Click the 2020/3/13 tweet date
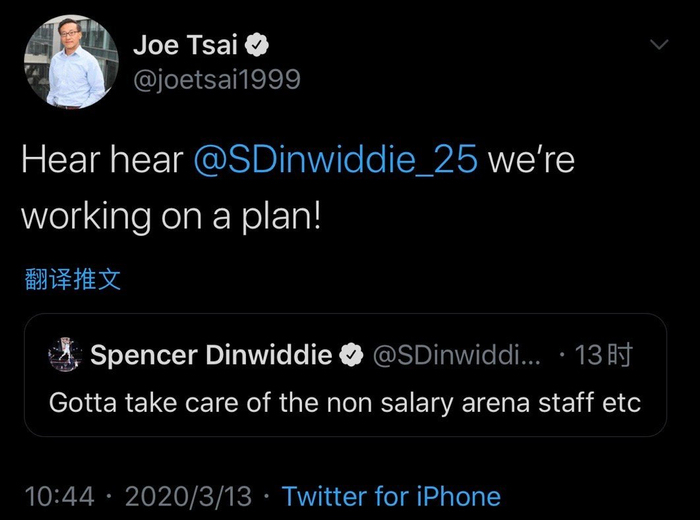Screen dimensions: 700x520 (x=188, y=496)
